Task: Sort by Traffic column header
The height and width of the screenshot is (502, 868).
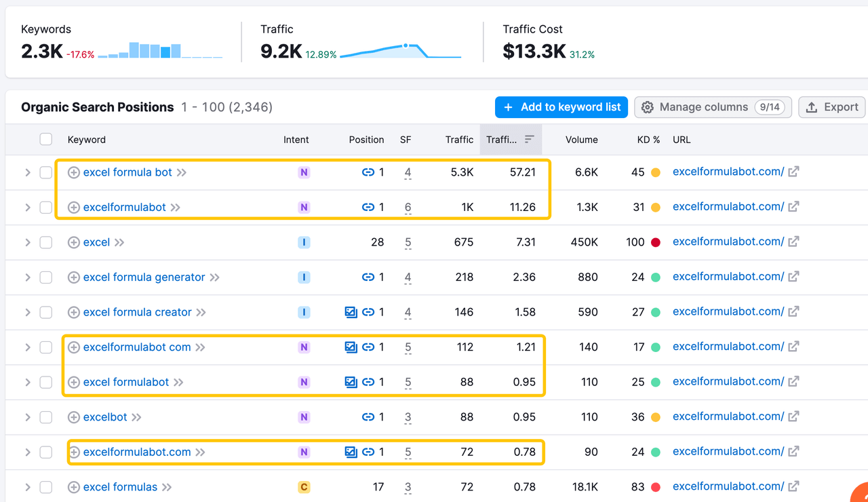Action: [x=460, y=140]
